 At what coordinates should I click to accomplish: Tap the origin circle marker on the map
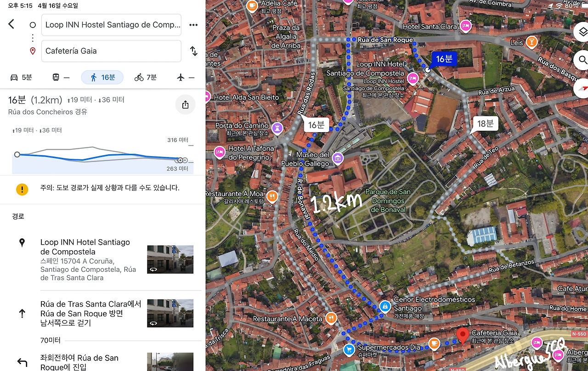tap(428, 69)
